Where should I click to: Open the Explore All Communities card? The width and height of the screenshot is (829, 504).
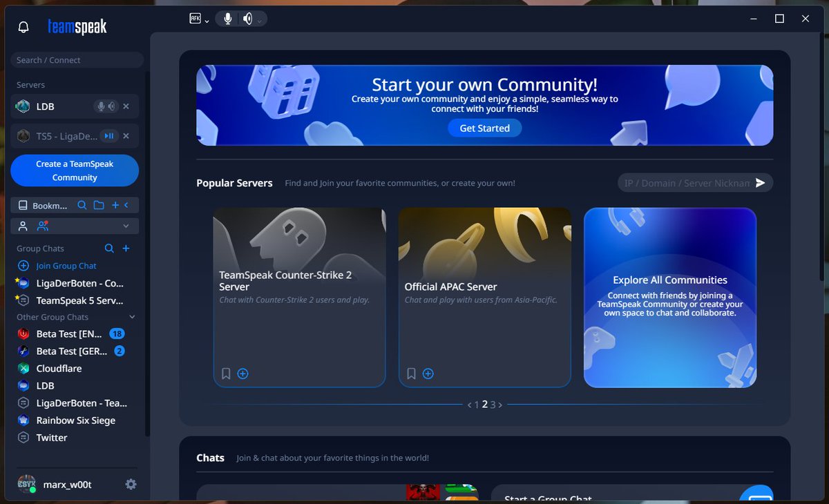670,298
